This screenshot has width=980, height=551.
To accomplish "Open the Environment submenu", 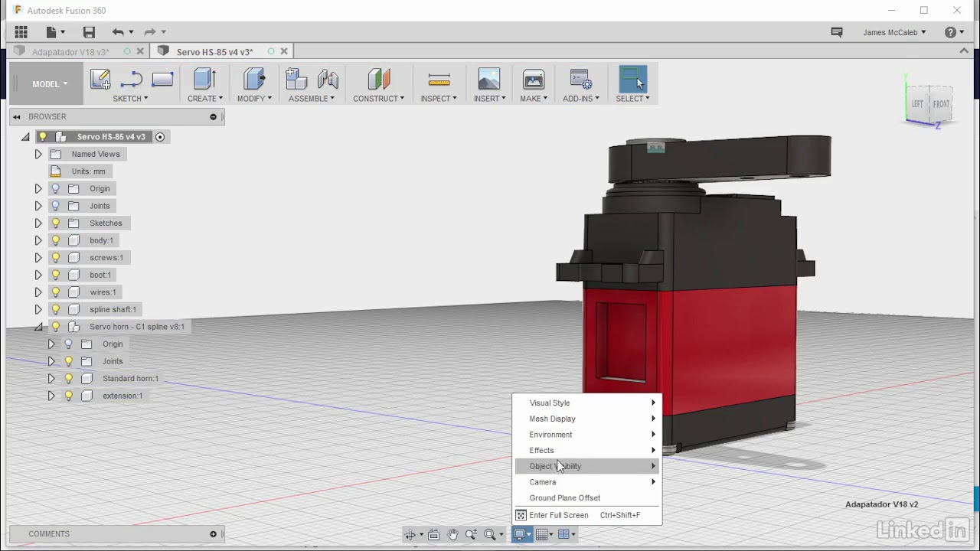I will point(587,435).
